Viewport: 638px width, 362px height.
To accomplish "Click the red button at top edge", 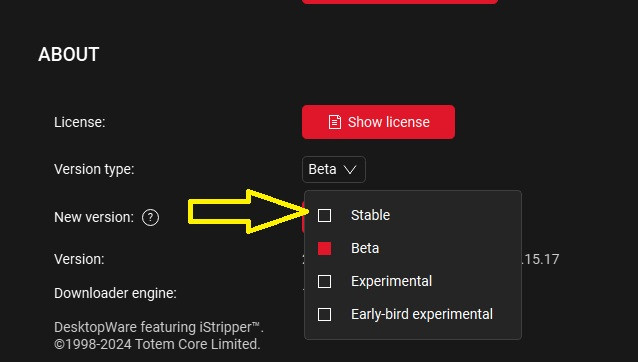I will point(400,2).
